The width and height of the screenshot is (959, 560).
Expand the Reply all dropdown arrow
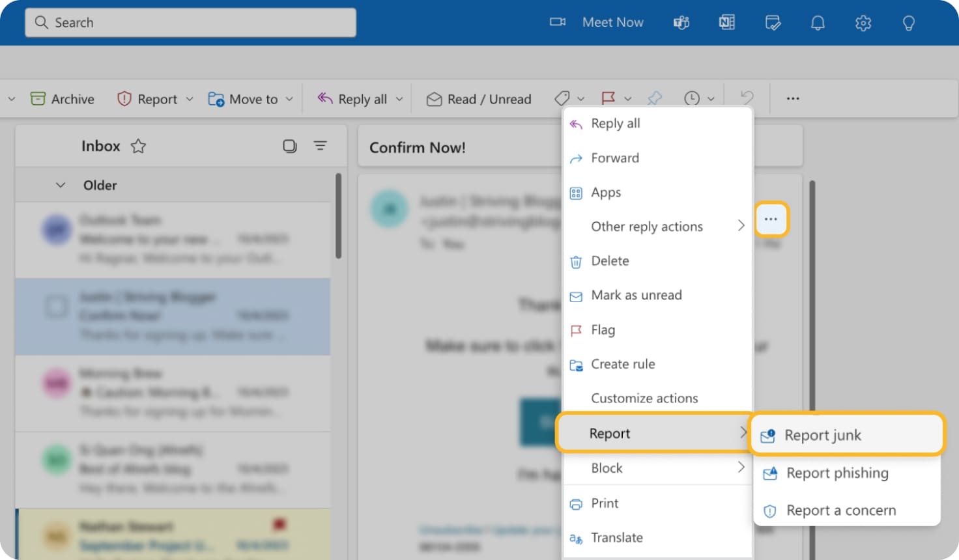(x=399, y=98)
